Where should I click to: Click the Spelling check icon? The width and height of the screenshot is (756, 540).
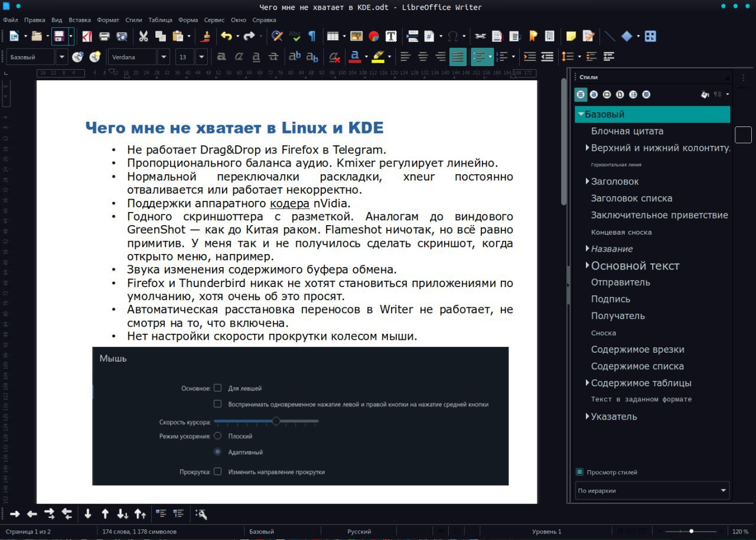point(295,37)
